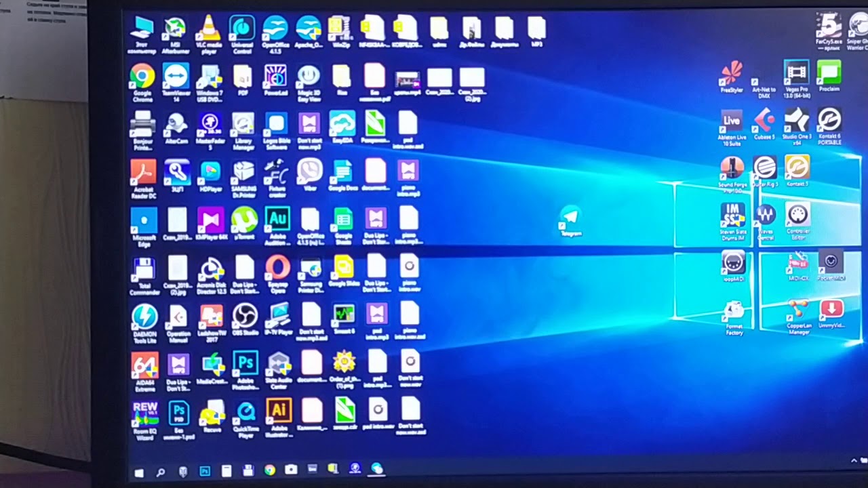The image size is (868, 488).
Task: Open the EasyEDA desktop shortcut
Action: tap(342, 127)
